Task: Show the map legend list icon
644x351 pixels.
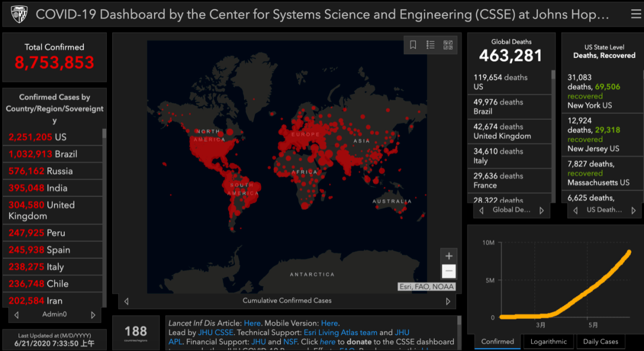Action: [x=431, y=45]
